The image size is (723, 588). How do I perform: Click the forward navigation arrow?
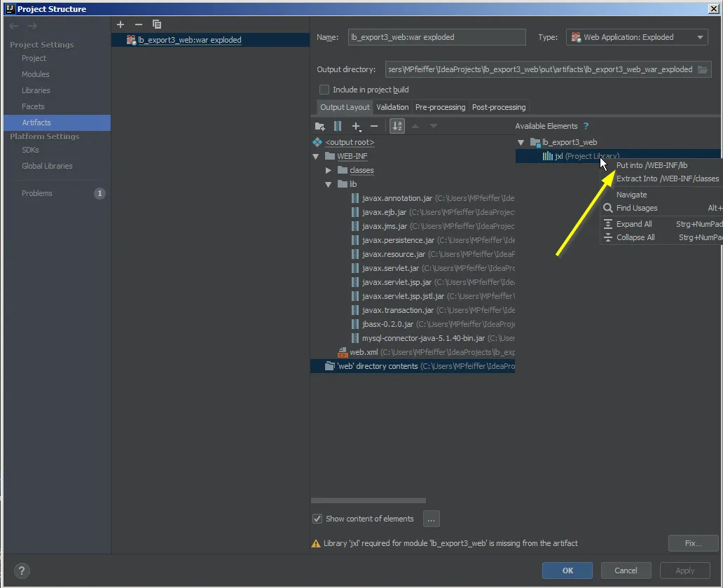[32, 26]
